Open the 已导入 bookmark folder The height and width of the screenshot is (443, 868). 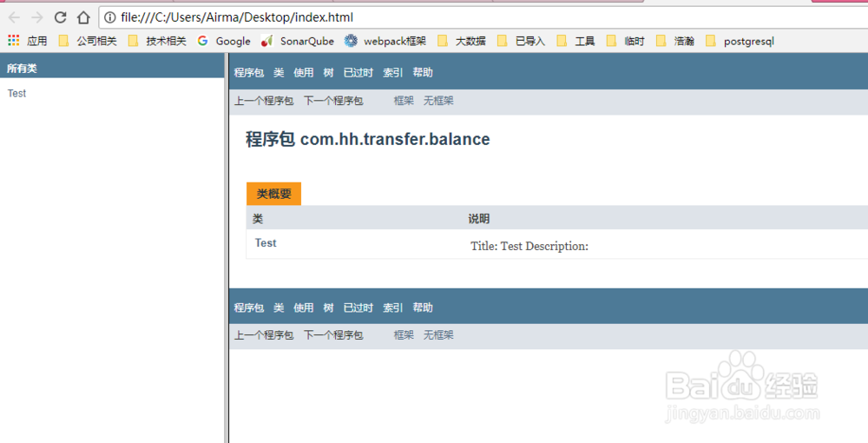coord(522,41)
